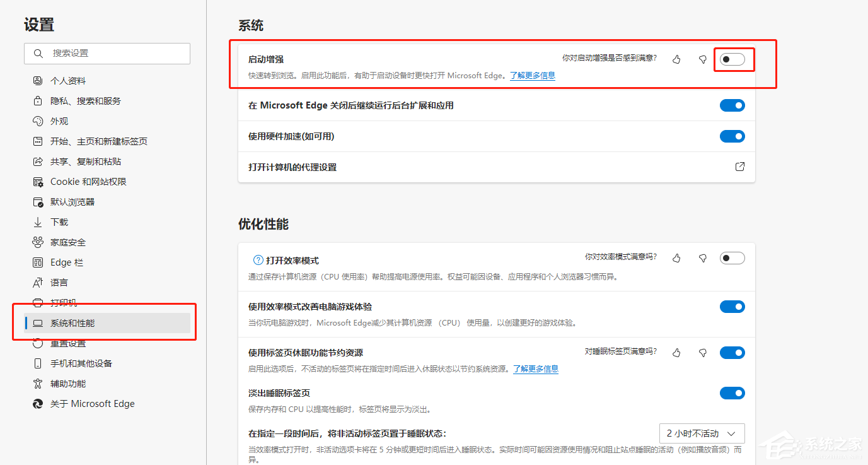The image size is (868, 465).
Task: Open the 2 小时不活动 dropdown
Action: [702, 433]
